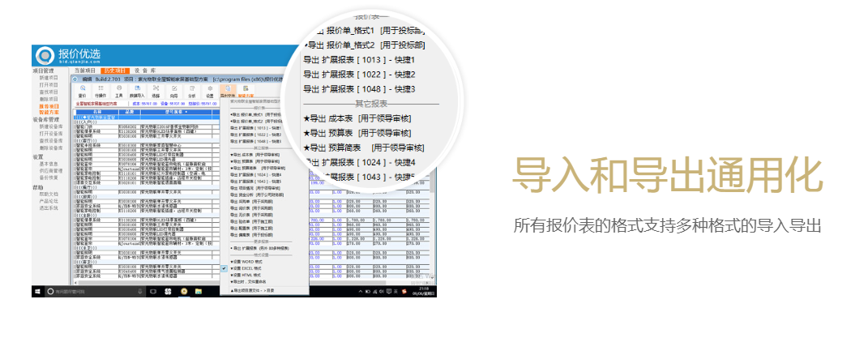The height and width of the screenshot is (342, 868).
Task: Enable the 设置 HTML 格式 option
Action: [x=247, y=275]
